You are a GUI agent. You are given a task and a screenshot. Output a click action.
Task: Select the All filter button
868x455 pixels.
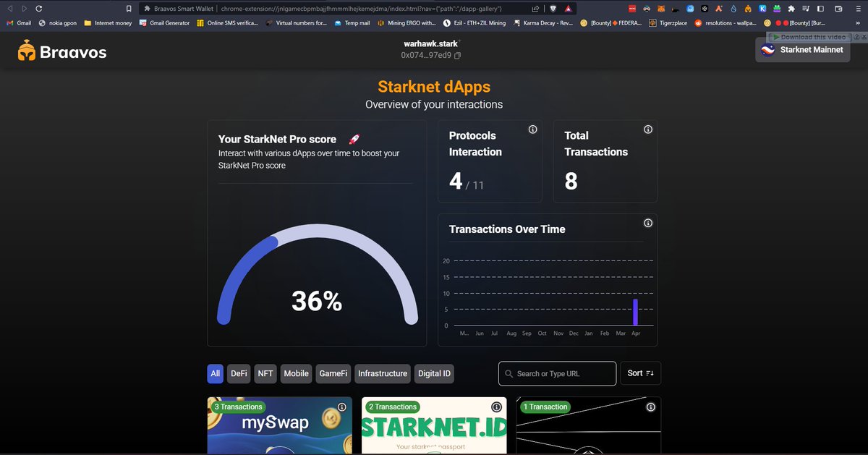(215, 373)
